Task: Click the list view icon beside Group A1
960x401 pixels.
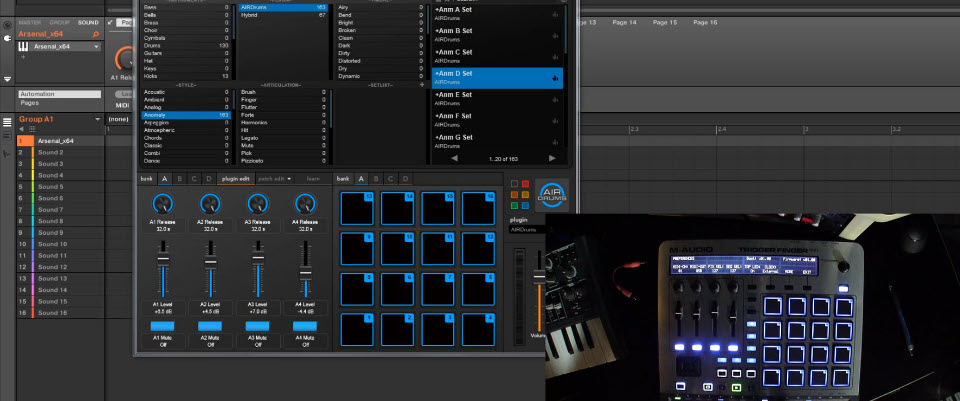Action: (7, 122)
